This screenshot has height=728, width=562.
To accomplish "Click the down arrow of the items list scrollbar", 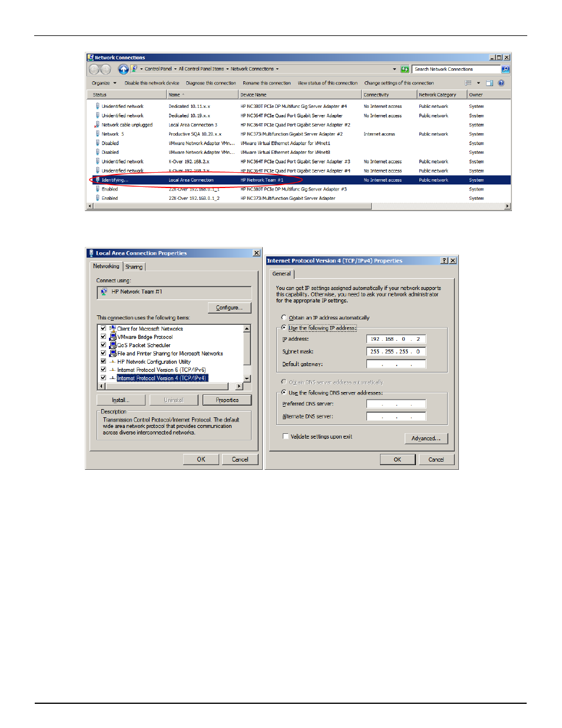I will 247,378.
